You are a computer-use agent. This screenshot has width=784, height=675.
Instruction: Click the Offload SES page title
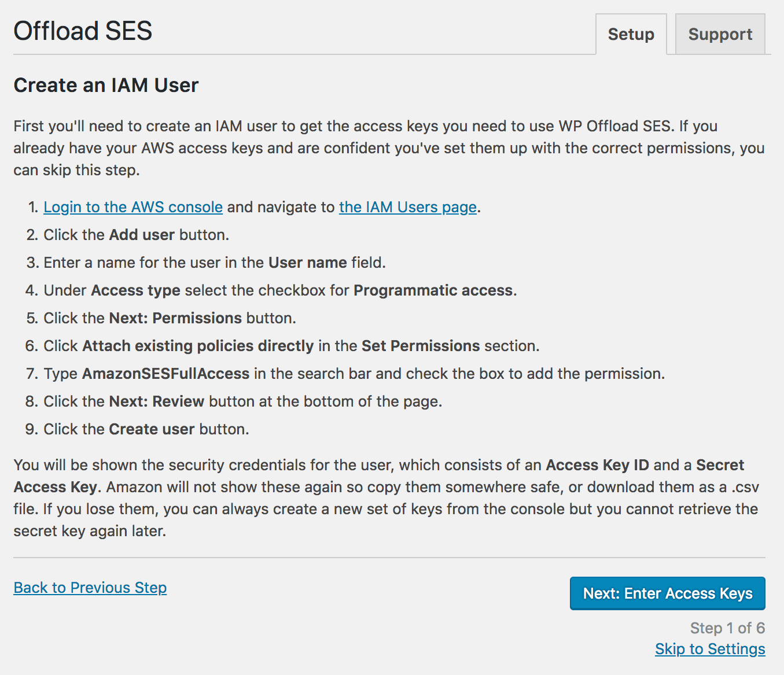83,31
